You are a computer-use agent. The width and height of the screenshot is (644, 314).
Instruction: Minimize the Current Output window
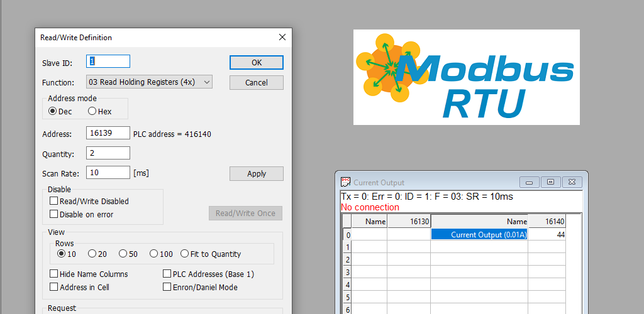coord(529,182)
